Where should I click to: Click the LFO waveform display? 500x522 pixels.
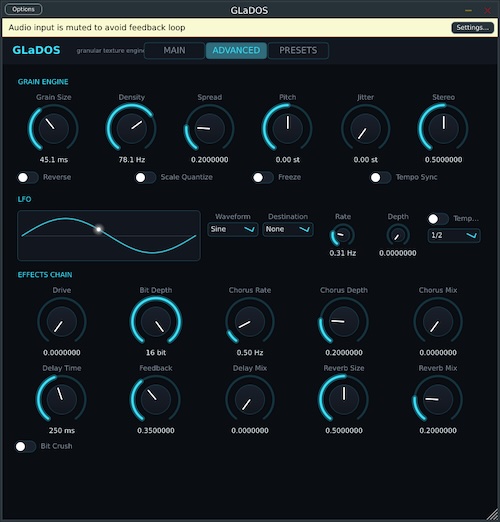click(x=109, y=235)
